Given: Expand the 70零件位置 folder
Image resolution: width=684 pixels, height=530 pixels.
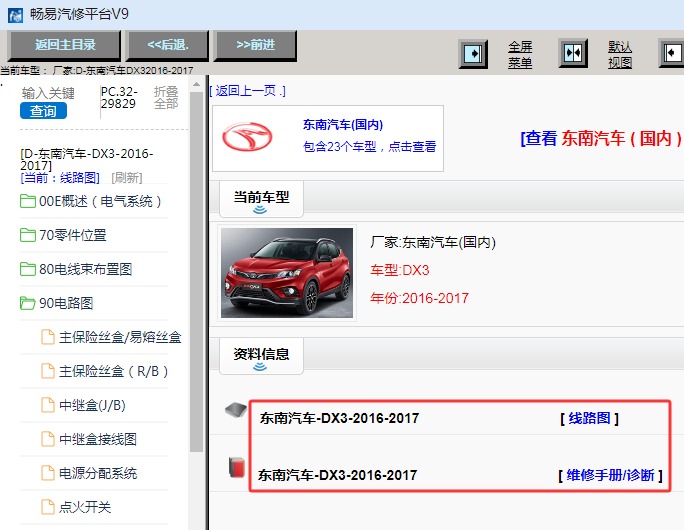Looking at the screenshot, I should (x=73, y=236).
